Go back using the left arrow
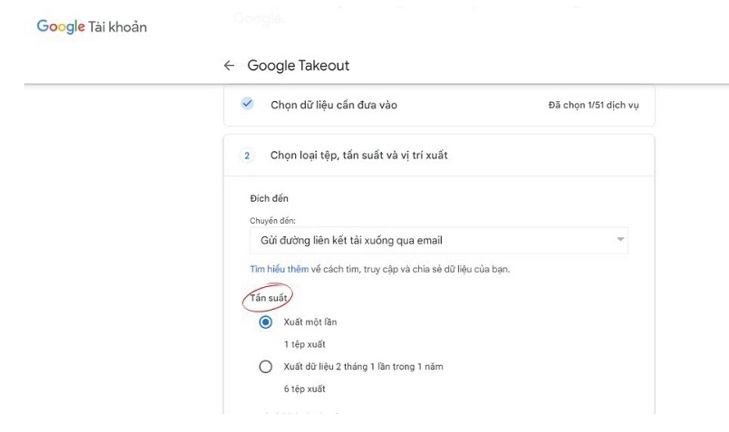 tap(229, 66)
